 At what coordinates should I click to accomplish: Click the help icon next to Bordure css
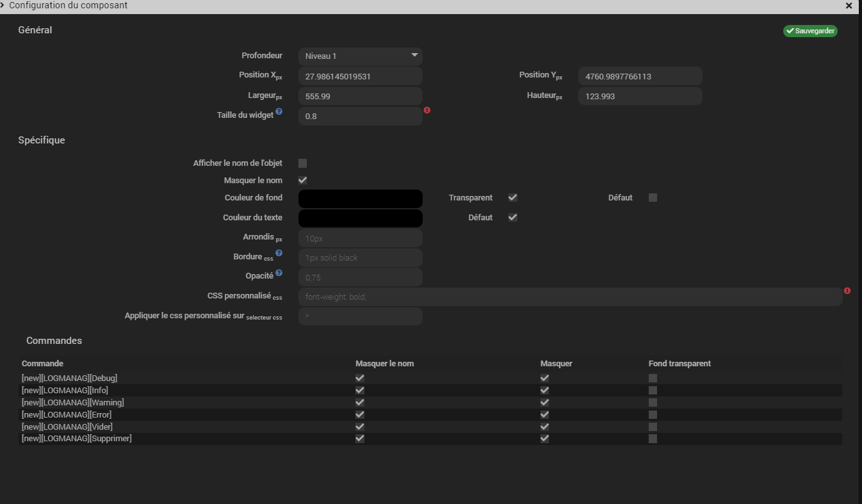[279, 254]
